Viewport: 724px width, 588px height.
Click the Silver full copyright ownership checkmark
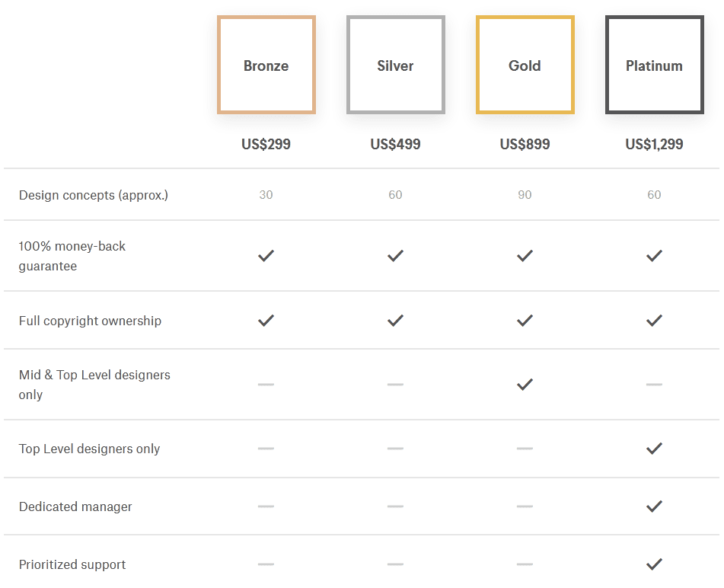(395, 321)
